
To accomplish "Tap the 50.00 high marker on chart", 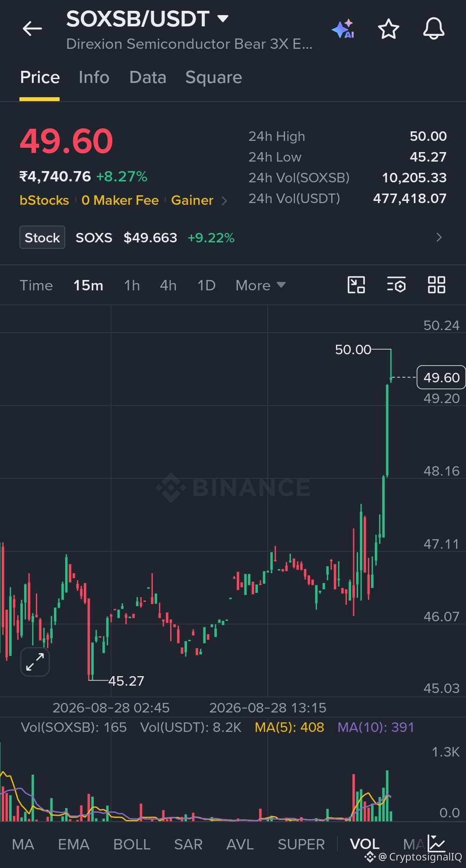I will 353,350.
